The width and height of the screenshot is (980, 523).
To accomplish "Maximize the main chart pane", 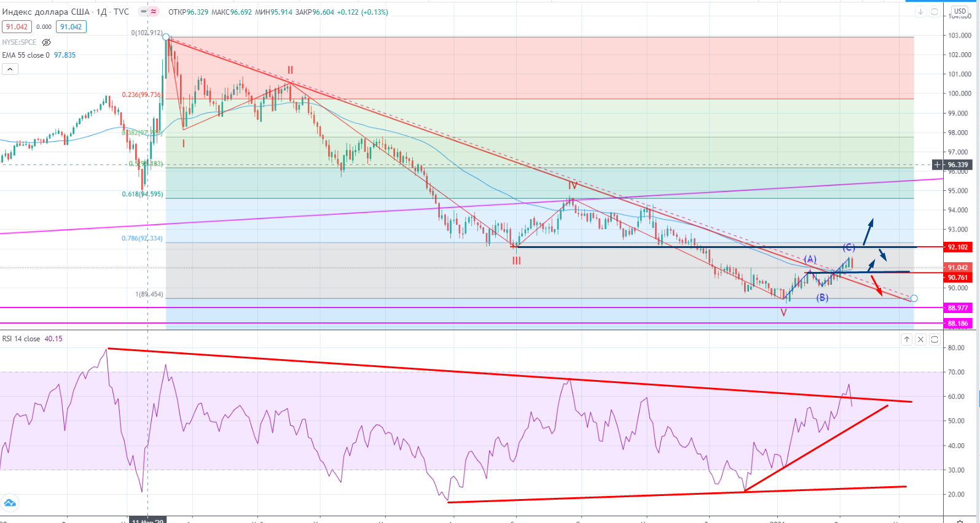I will click(935, 12).
